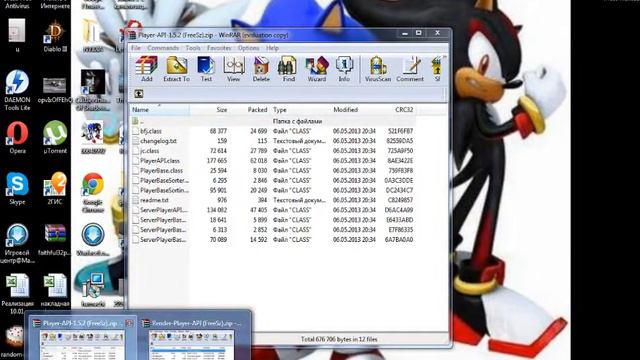Open the накладная Excel file on desktop
This screenshot has width=640, height=360.
pos(55,290)
